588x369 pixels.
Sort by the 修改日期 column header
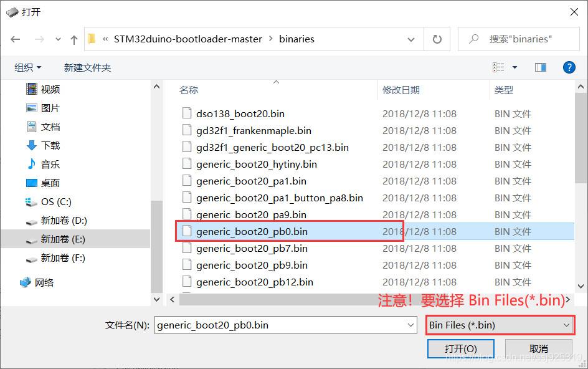click(x=401, y=90)
